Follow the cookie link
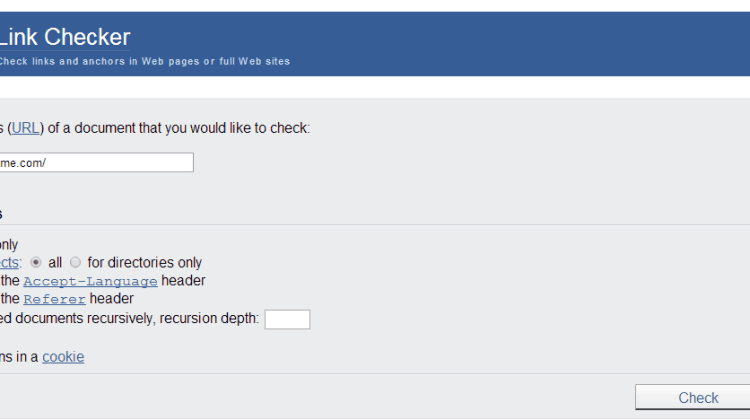Image resolution: width=750 pixels, height=420 pixels. pyautogui.click(x=63, y=357)
